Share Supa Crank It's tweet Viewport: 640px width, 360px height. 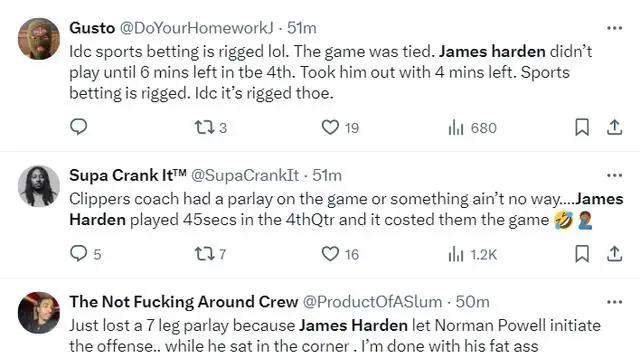coord(614,253)
